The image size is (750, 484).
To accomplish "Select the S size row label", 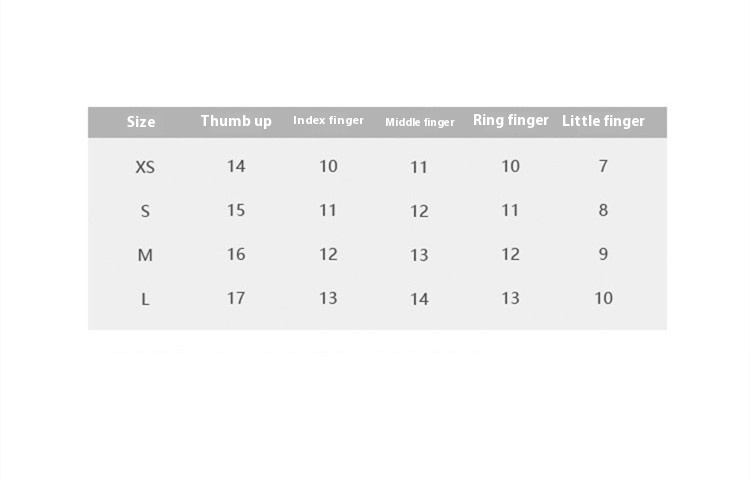I will [145, 211].
